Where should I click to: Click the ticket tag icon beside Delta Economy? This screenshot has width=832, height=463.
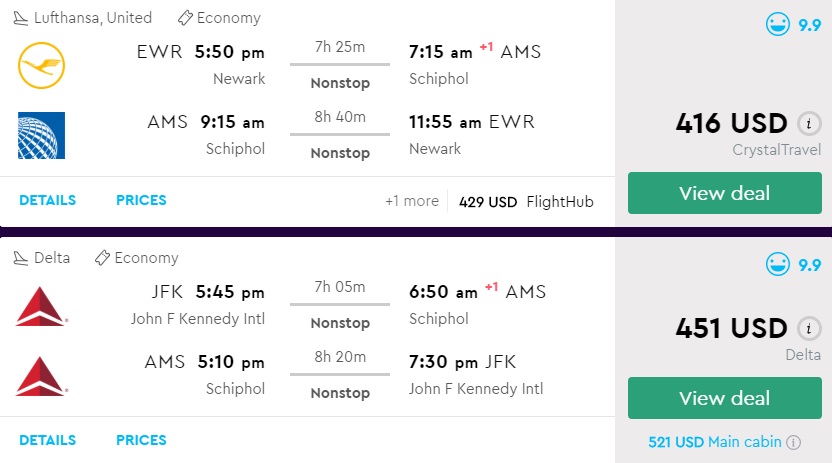(x=102, y=258)
